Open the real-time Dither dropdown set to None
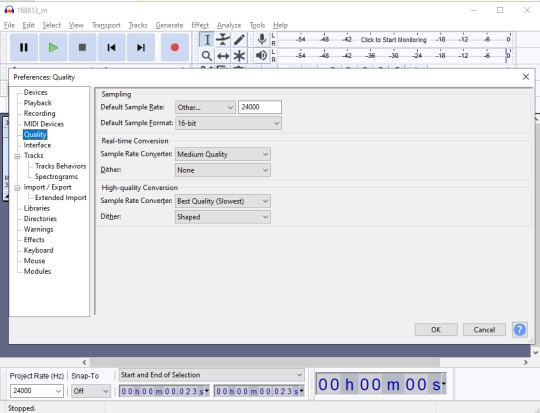Screen dimensions: 540x413 (x=223, y=170)
